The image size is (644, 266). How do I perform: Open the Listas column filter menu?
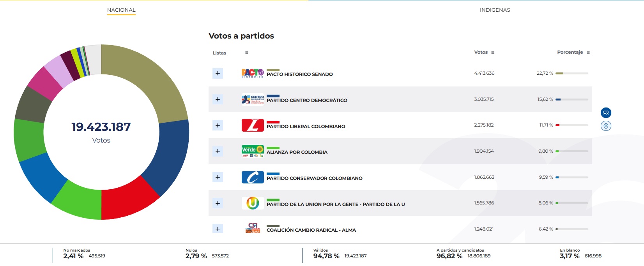click(x=246, y=53)
